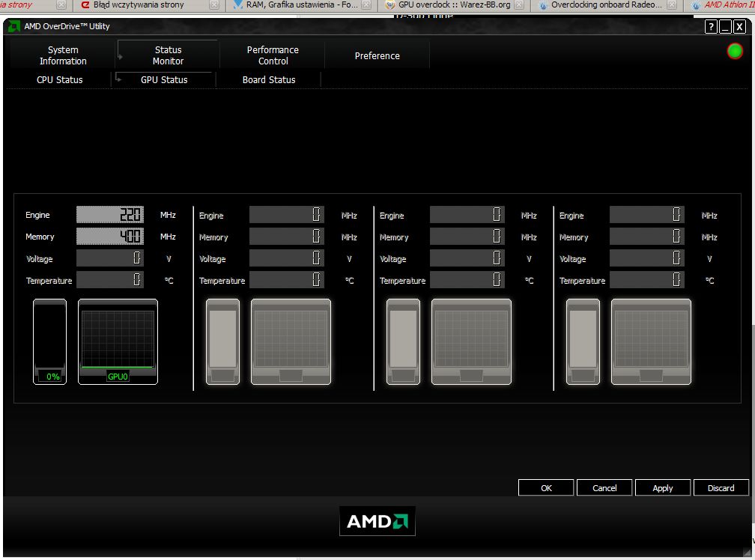
Task: Click the Engine 220 MHz value field
Action: click(x=110, y=215)
